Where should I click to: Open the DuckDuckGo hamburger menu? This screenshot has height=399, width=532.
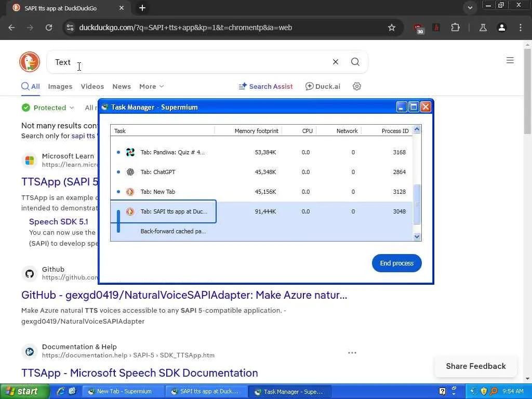click(510, 60)
